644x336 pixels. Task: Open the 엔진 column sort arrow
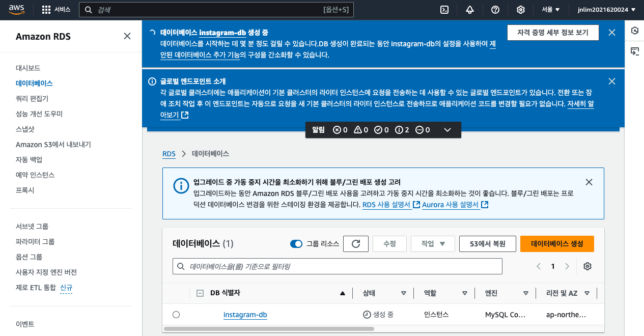click(x=526, y=293)
